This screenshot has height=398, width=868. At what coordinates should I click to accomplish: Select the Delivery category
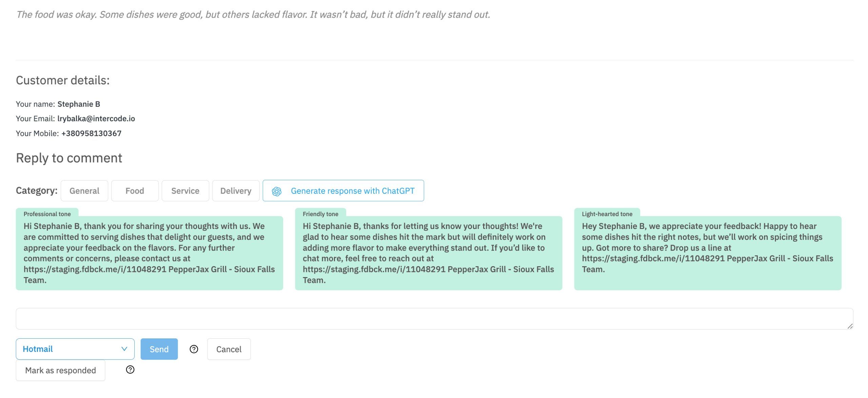point(236,191)
